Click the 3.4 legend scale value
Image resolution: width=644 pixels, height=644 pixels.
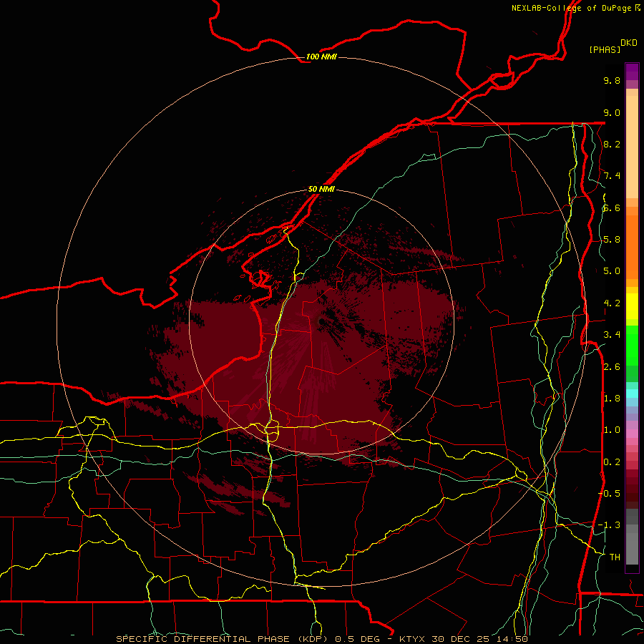coord(612,334)
